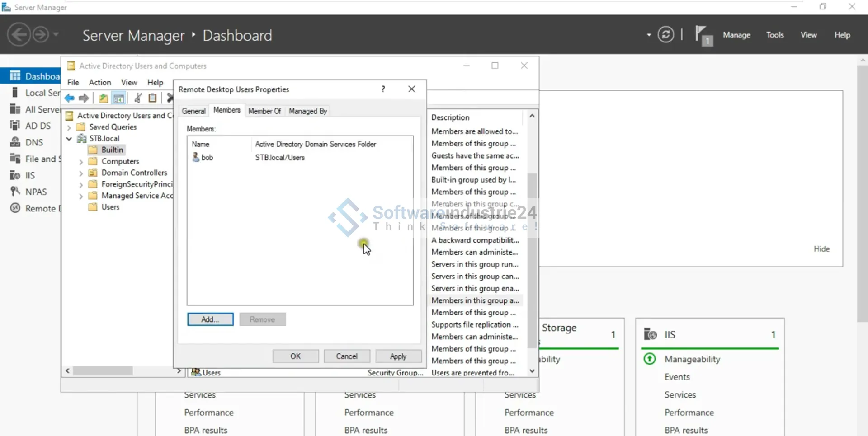
Task: Expand the Domain Controllers tree node
Action: click(81, 173)
